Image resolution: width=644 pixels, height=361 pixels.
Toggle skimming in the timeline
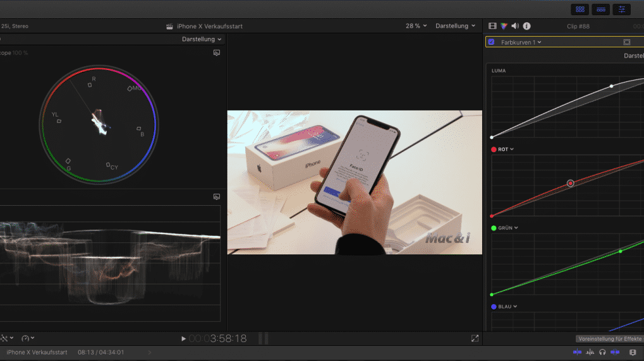577,352
